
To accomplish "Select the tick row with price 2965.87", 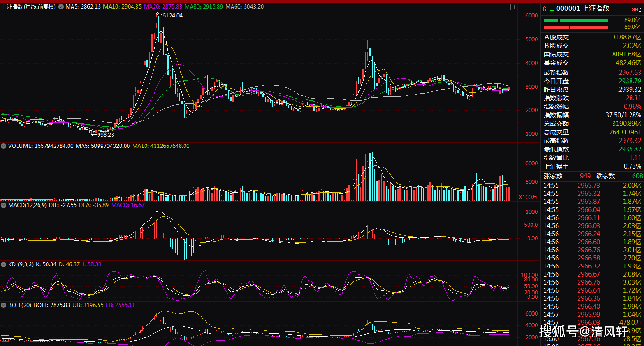I will pyautogui.click(x=592, y=202).
